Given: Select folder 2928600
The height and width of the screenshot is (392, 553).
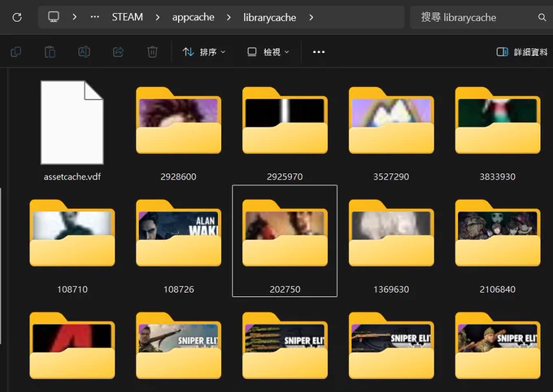Looking at the screenshot, I should tap(178, 120).
